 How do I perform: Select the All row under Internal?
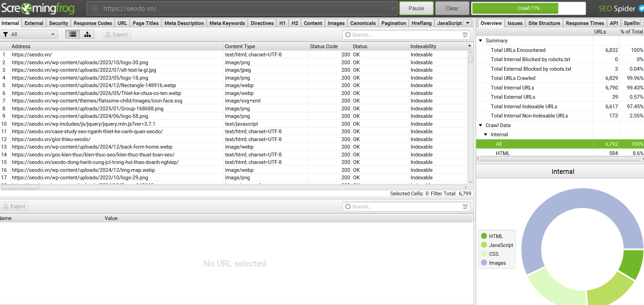[560, 144]
